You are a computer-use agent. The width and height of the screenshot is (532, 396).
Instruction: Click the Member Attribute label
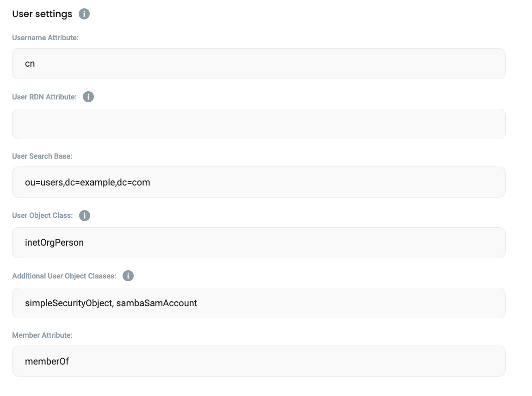(x=43, y=335)
